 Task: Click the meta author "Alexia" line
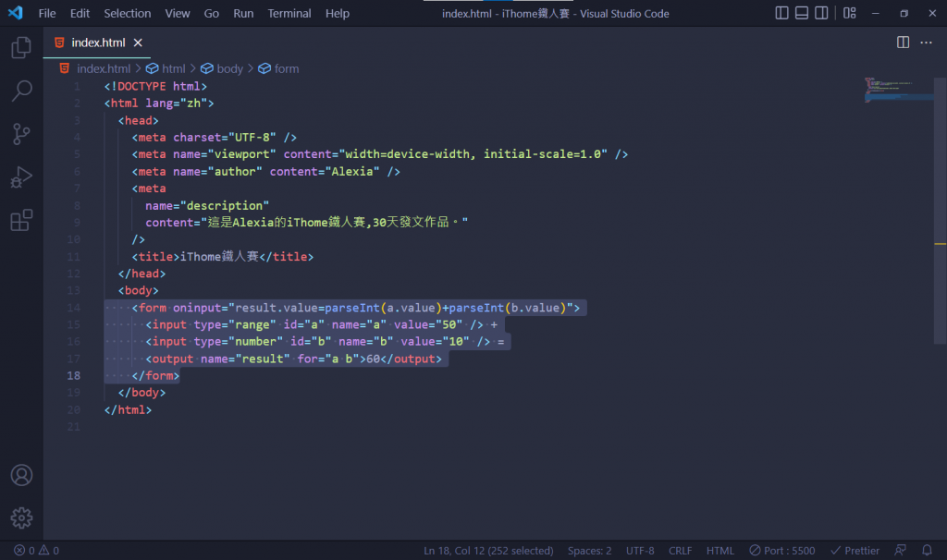click(265, 171)
